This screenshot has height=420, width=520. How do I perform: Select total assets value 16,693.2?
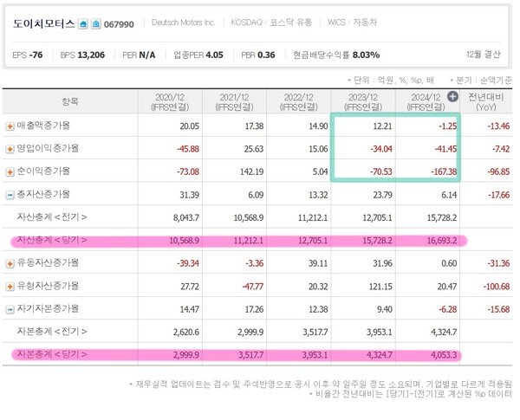pyautogui.click(x=442, y=241)
